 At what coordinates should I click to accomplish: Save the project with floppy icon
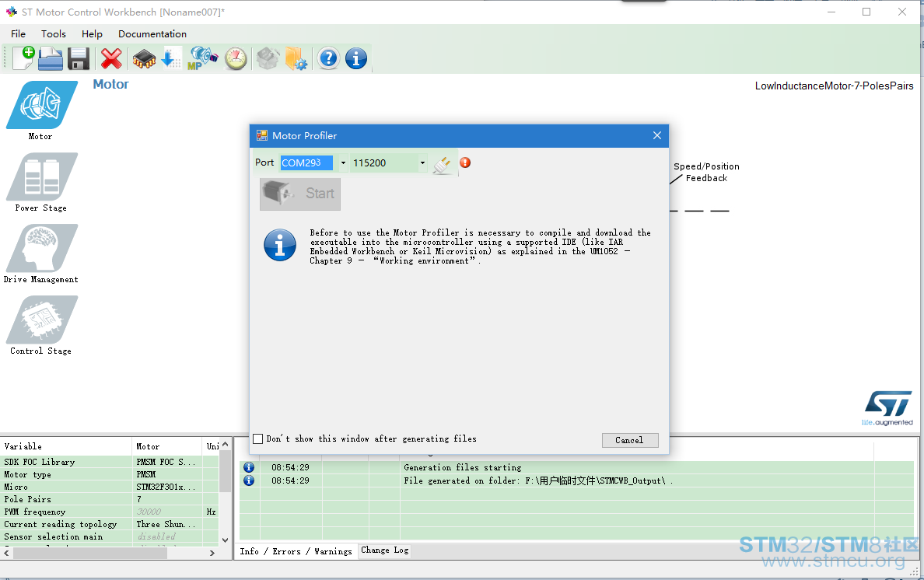tap(79, 59)
